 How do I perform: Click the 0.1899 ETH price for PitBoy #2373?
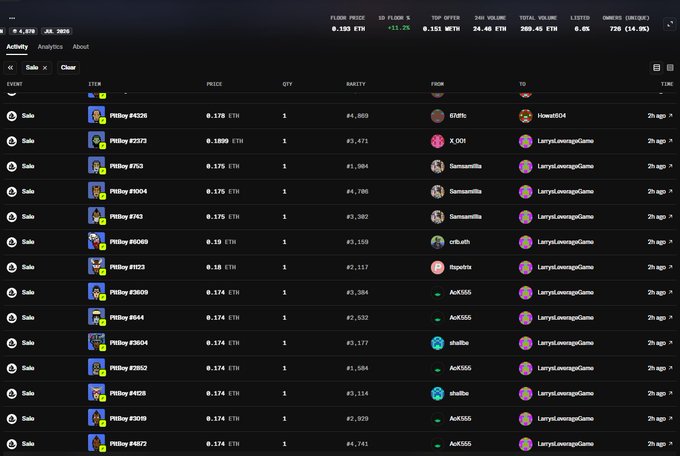[225, 141]
